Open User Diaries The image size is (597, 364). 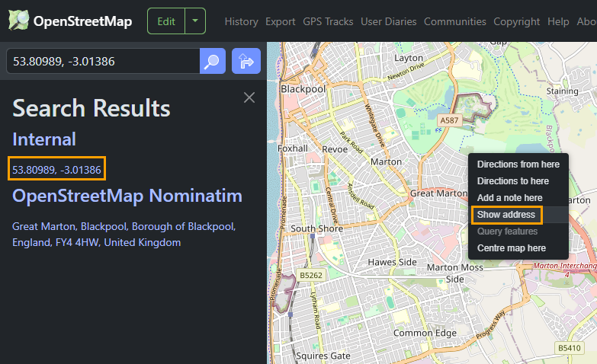[388, 21]
